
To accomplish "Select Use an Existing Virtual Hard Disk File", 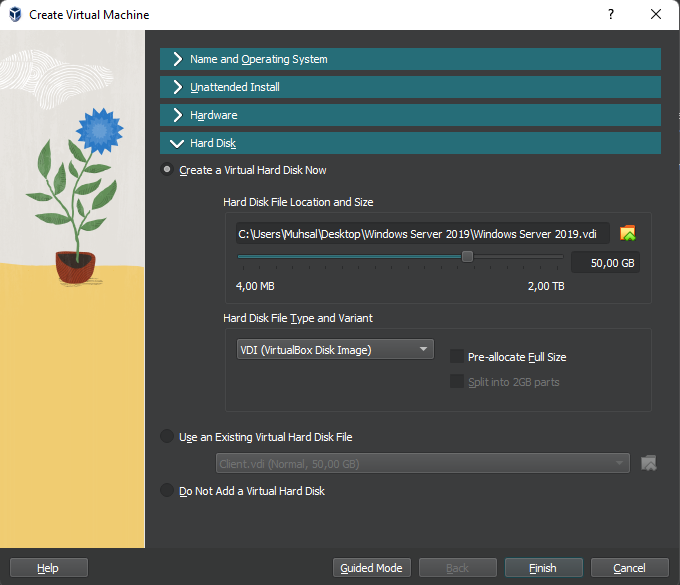I will [x=167, y=437].
